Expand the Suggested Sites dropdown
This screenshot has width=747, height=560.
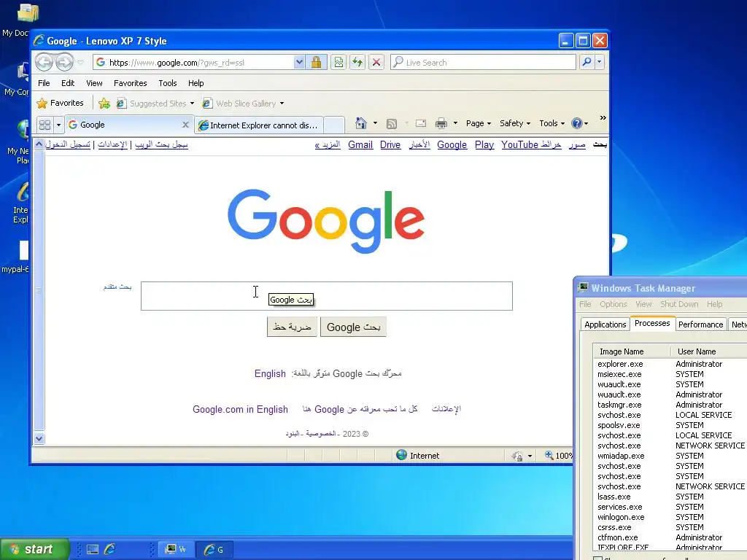coord(192,104)
